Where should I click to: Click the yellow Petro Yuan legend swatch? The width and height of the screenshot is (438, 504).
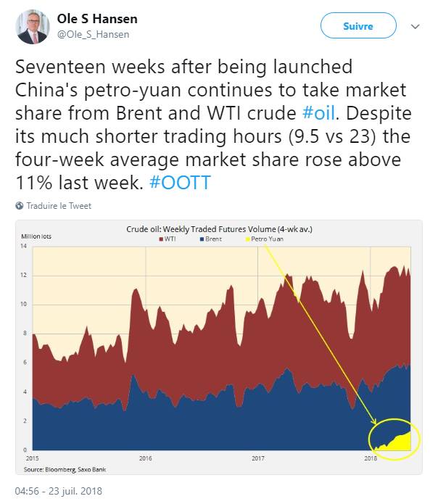(248, 239)
